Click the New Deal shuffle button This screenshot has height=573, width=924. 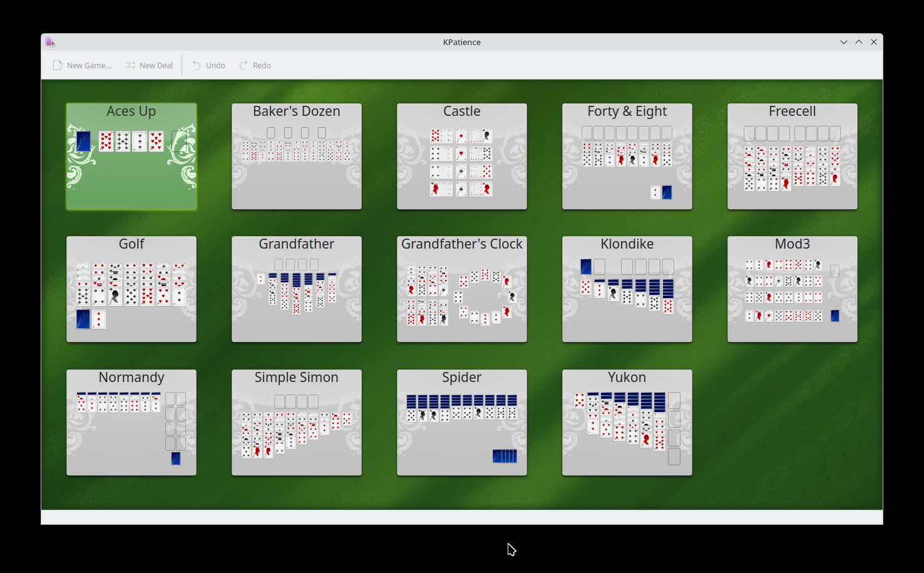click(149, 65)
